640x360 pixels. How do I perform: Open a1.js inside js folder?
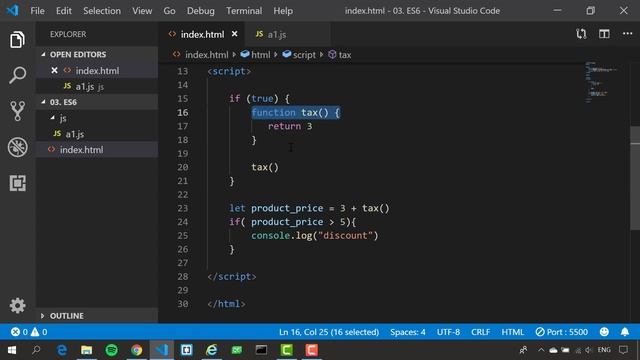97,134
